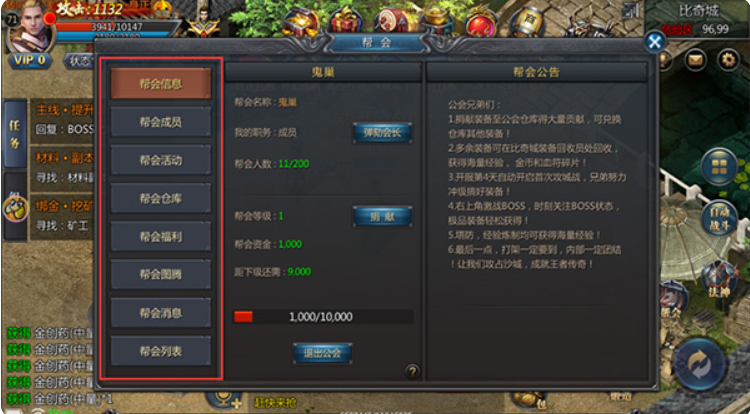Tap the help question mark icon
750x414 pixels.
(412, 371)
